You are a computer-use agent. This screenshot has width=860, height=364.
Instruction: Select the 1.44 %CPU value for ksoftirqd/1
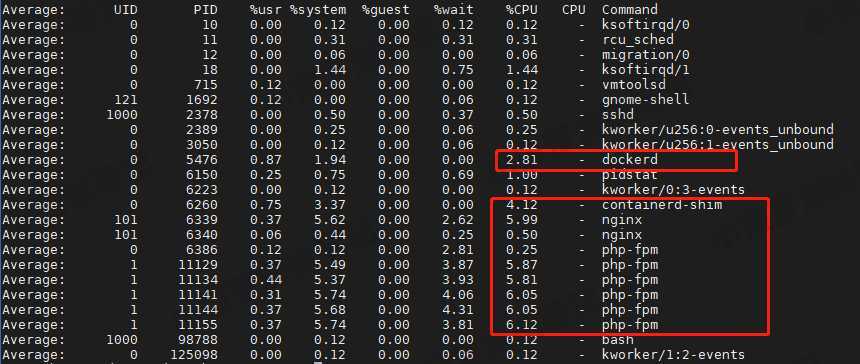coord(522,70)
